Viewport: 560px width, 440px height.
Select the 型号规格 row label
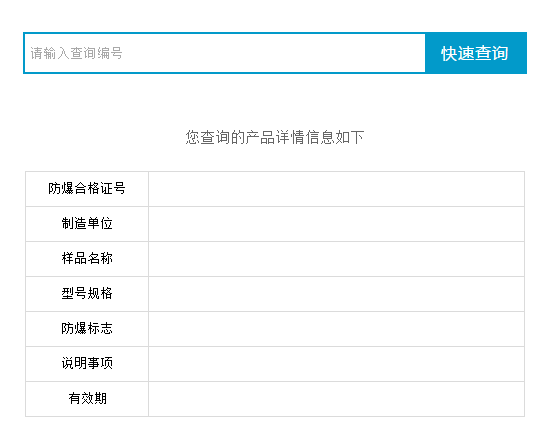[87, 294]
